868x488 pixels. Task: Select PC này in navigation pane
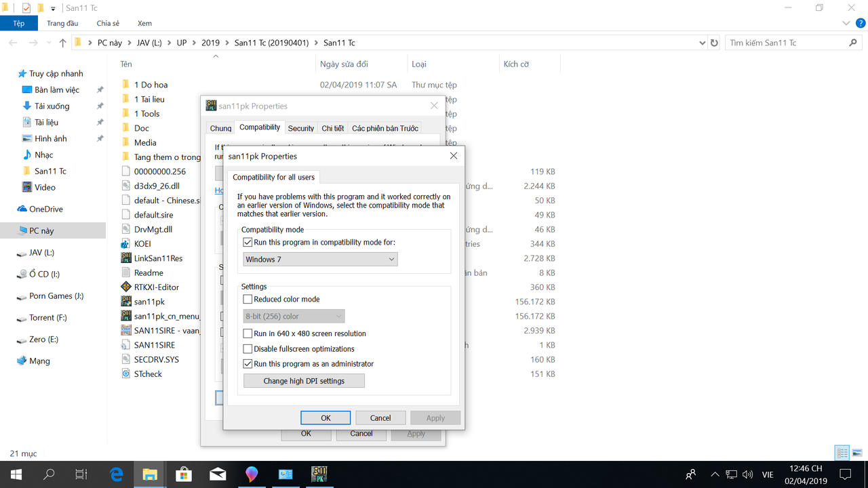pos(41,230)
